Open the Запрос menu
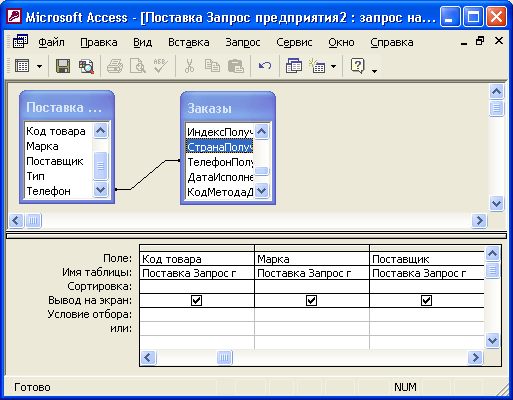The height and width of the screenshot is (400, 513). click(x=243, y=42)
